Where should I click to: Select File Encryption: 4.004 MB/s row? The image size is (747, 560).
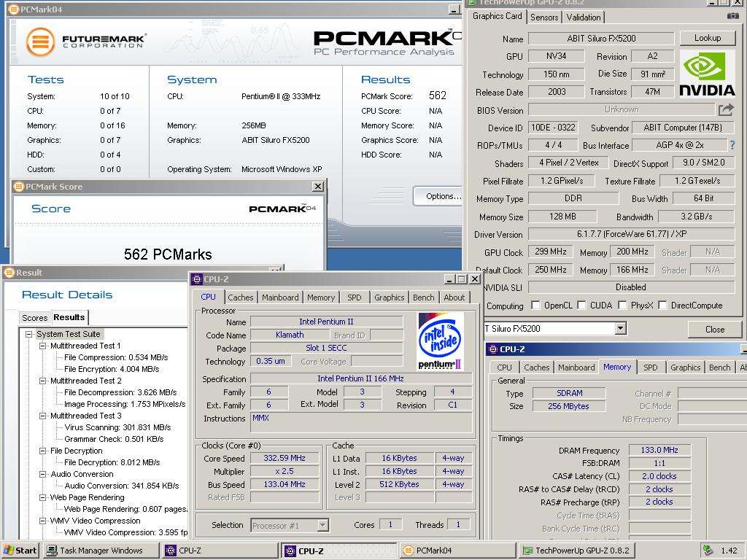coord(112,369)
